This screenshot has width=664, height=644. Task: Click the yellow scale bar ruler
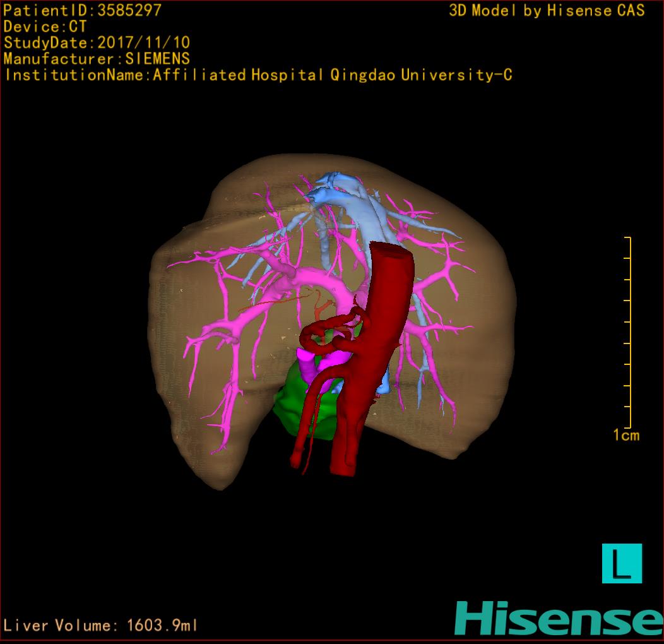tap(627, 332)
